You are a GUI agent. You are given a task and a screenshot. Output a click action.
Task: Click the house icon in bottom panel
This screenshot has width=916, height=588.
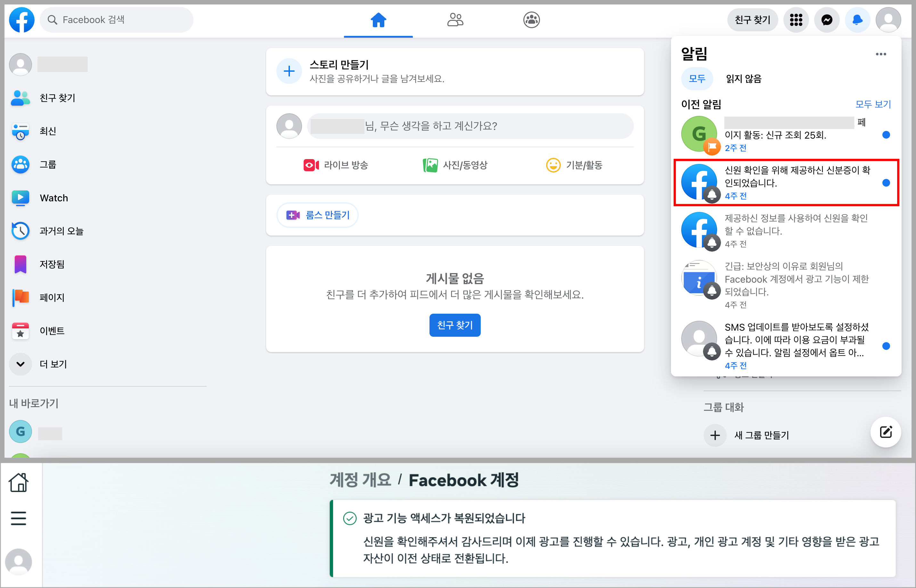coord(18,483)
